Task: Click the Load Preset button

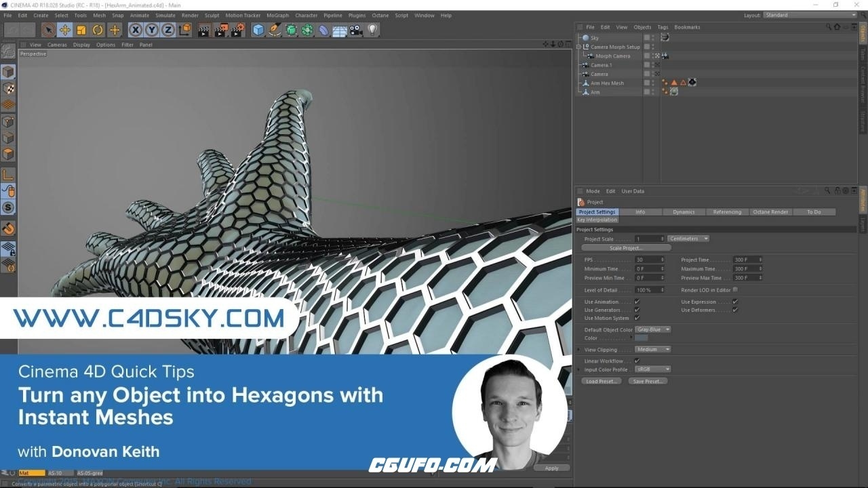Action: coord(601,381)
